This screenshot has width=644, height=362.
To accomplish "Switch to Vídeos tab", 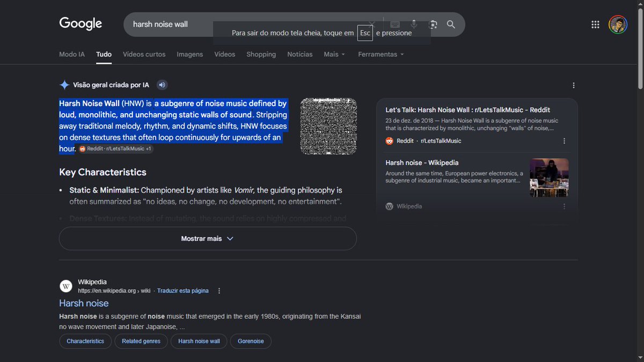I will (x=225, y=54).
